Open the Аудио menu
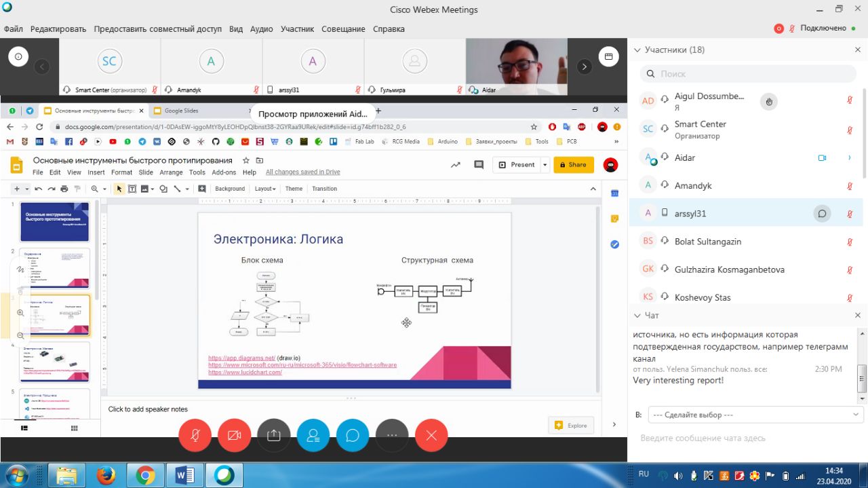The width and height of the screenshot is (868, 488). 261,29
